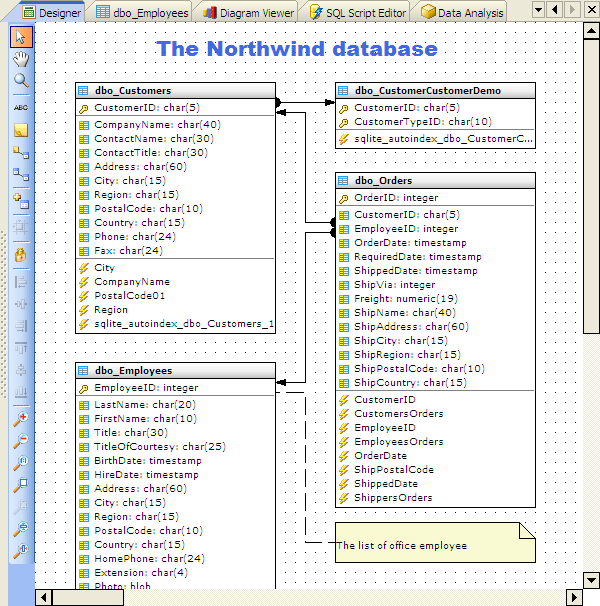Click the 'sqlite_autoindex_dbo_Customers_1' index
The width and height of the screenshot is (600, 606).
click(176, 323)
